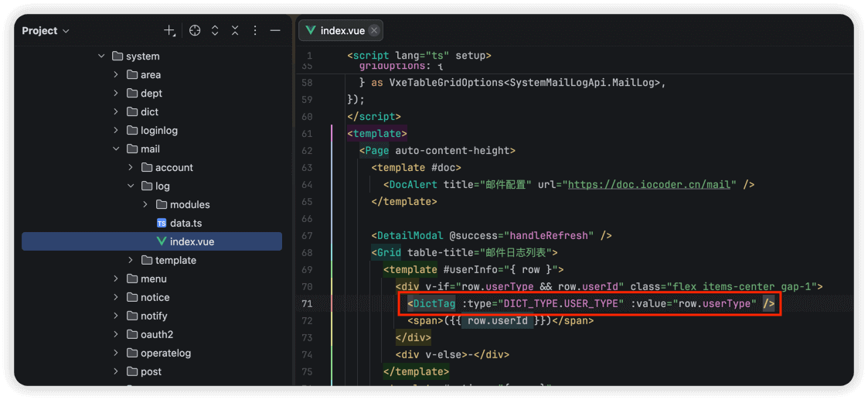Image resolution: width=868 pixels, height=400 pixels.
Task: Hide the Project panel with minimize icon
Action: point(275,31)
